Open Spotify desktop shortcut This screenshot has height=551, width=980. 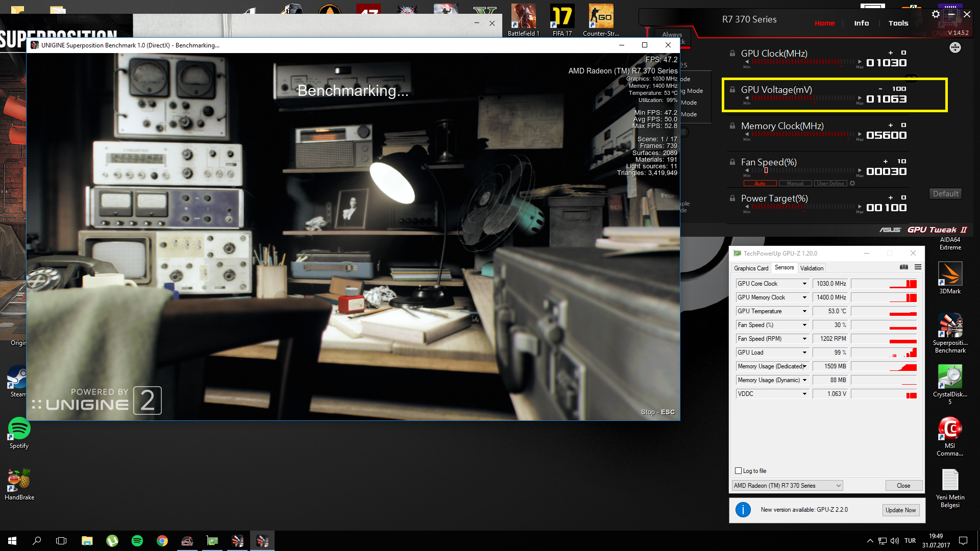pos(19,433)
